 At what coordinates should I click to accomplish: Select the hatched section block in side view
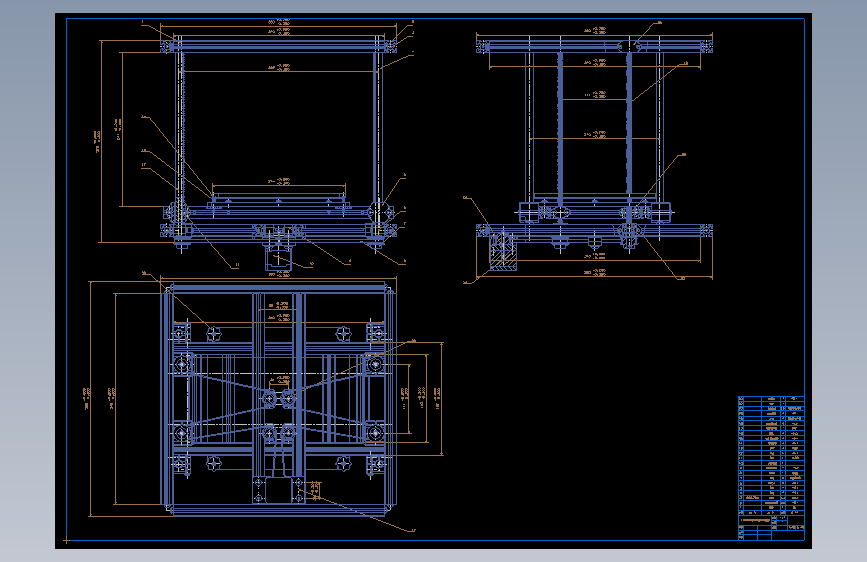(504, 252)
